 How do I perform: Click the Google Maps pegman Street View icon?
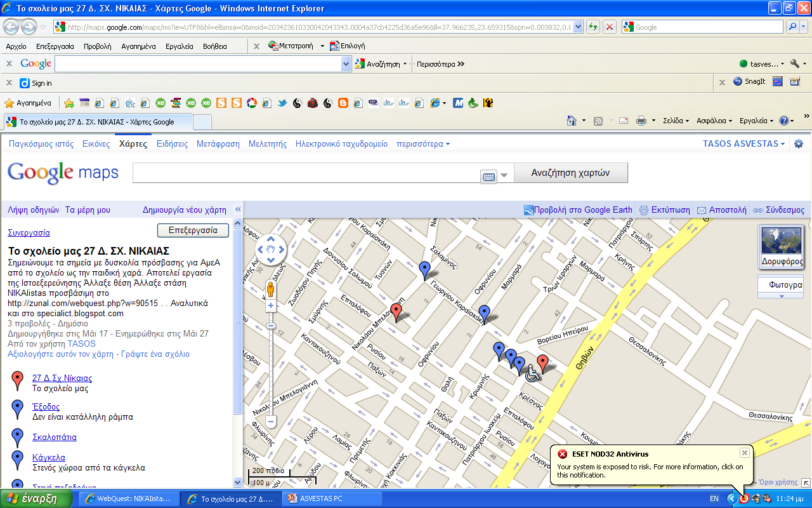click(x=271, y=290)
